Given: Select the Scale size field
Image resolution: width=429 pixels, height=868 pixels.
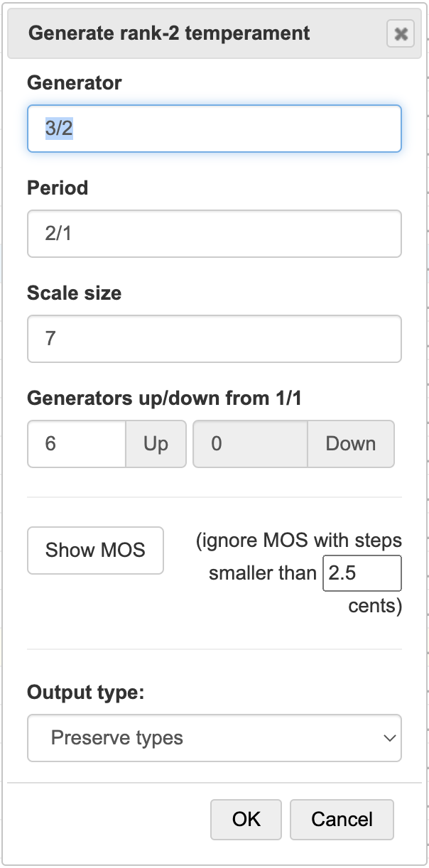Looking at the screenshot, I should pos(214,338).
